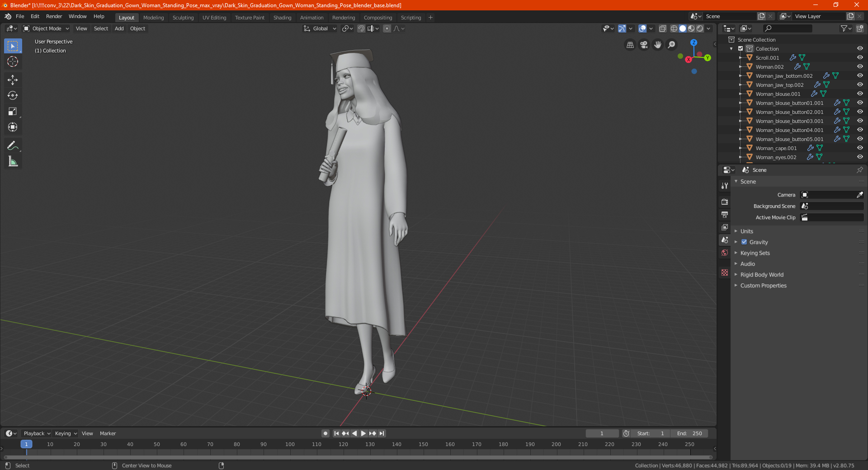This screenshot has width=868, height=470.
Task: Play animation forward in timeline
Action: [x=363, y=433]
